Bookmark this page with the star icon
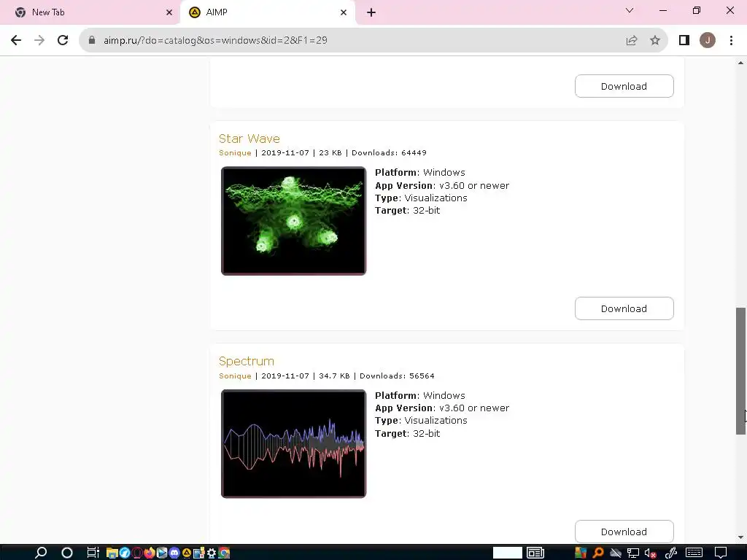747x560 pixels. (655, 40)
